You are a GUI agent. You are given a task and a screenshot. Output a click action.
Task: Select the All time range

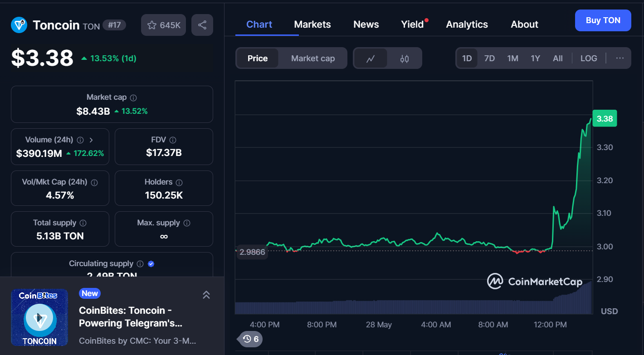558,58
